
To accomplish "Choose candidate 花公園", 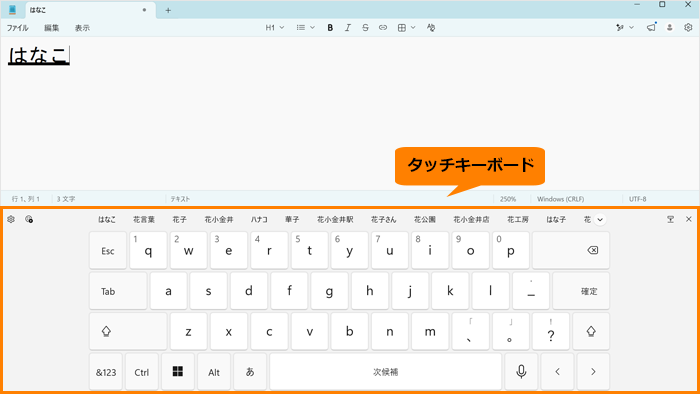I will click(x=425, y=220).
